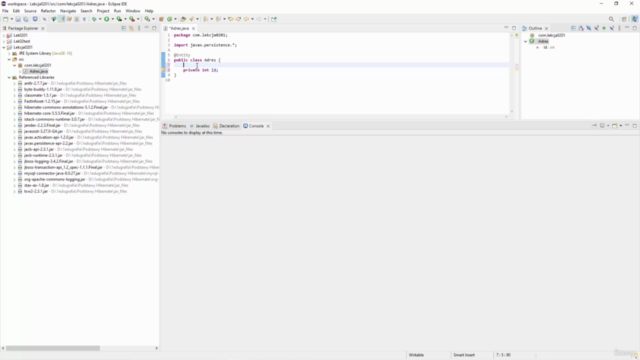Expand JRE System Library node
Viewport: 640px width, 360px height.
9,53
